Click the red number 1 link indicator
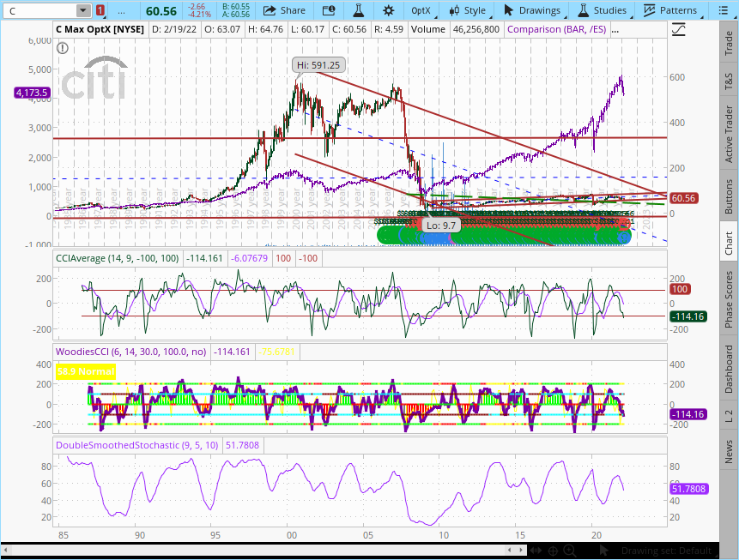 101,10
